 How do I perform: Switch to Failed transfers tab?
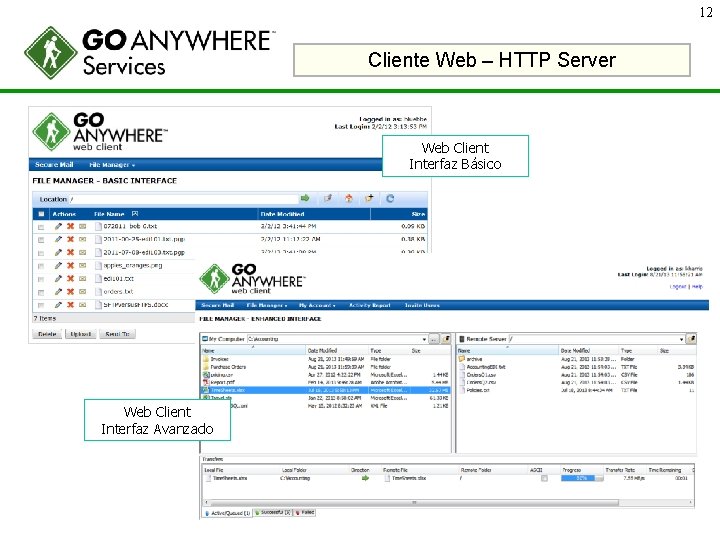pos(304,512)
